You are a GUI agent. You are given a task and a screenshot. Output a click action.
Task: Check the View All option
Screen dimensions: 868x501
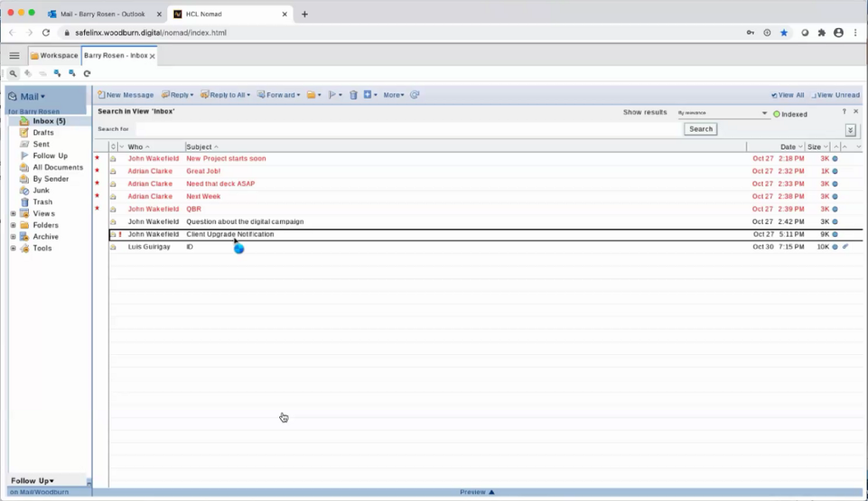[787, 95]
